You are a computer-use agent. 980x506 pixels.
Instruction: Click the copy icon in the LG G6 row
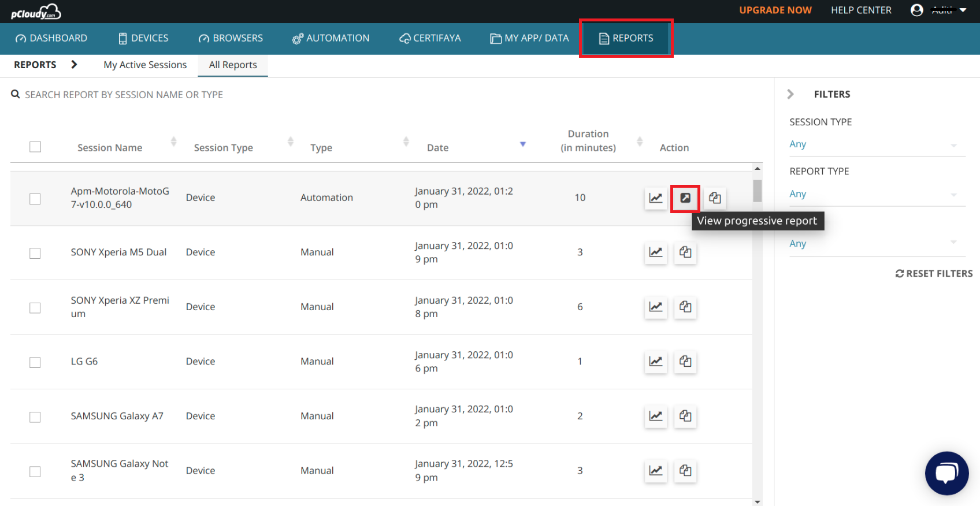coord(685,362)
